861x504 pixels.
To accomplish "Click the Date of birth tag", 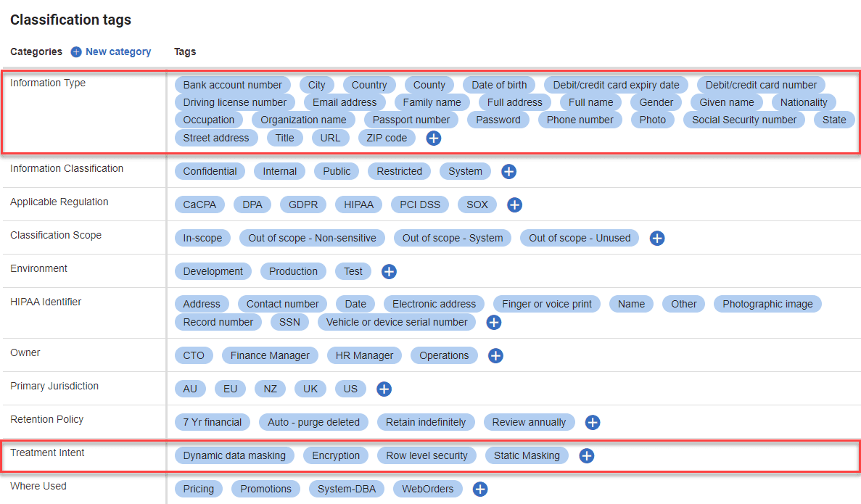I will (499, 85).
